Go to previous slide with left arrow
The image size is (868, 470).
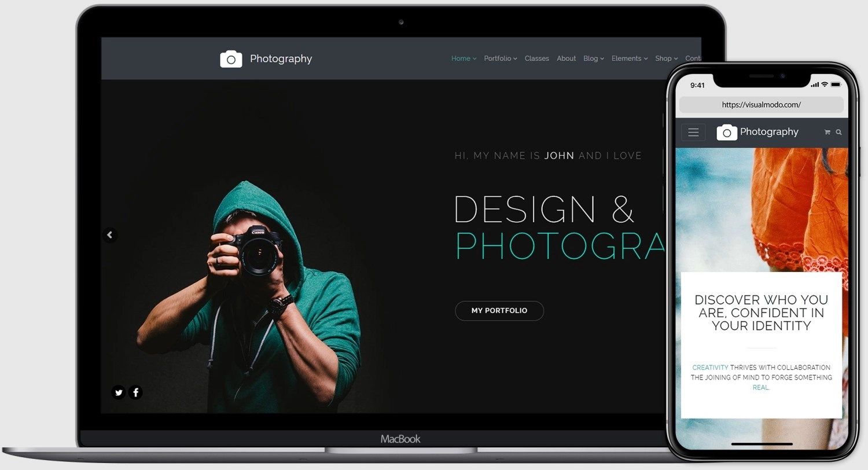tap(110, 235)
